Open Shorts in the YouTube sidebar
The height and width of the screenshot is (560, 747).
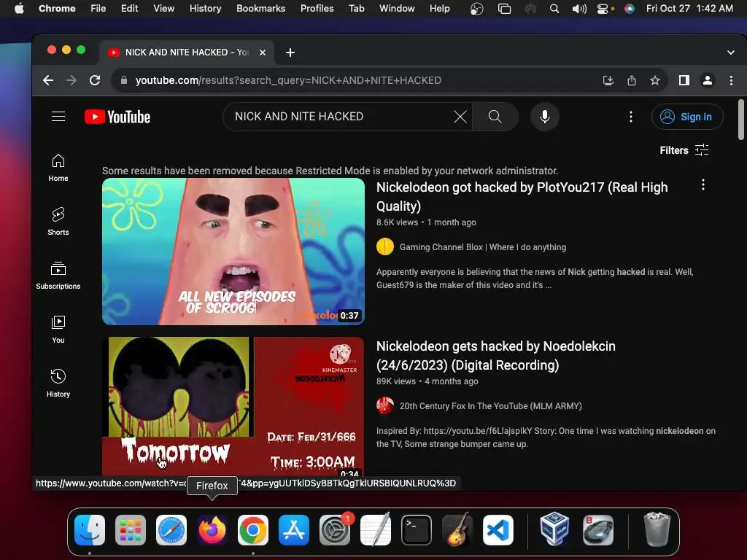click(x=58, y=222)
